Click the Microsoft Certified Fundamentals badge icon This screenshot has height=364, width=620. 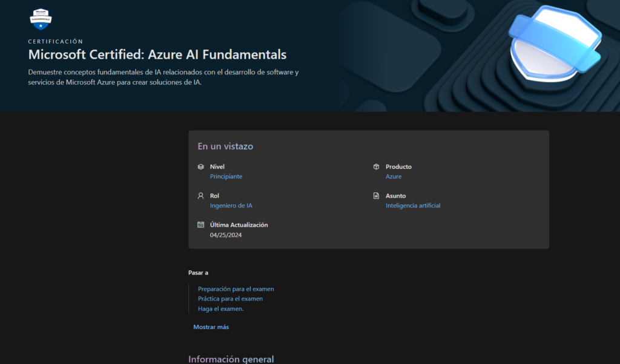pyautogui.click(x=41, y=19)
